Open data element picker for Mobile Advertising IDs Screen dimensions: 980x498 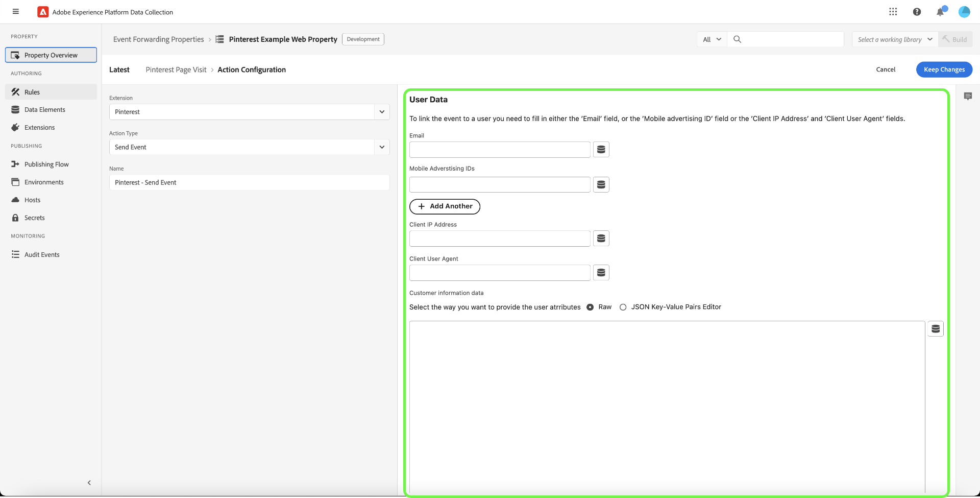pos(601,185)
